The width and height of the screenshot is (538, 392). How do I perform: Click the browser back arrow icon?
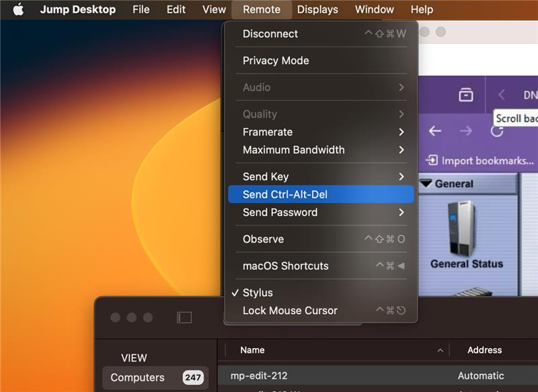coord(435,131)
